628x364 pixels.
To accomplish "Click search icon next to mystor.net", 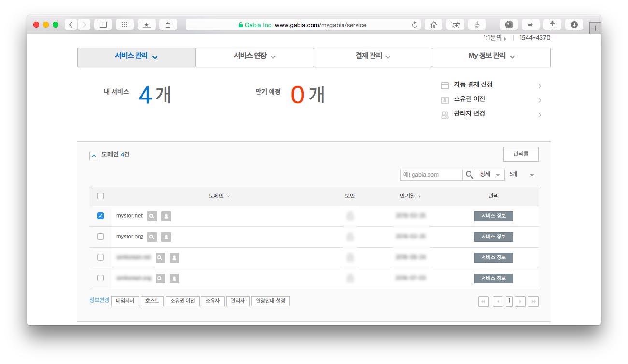I will [152, 216].
